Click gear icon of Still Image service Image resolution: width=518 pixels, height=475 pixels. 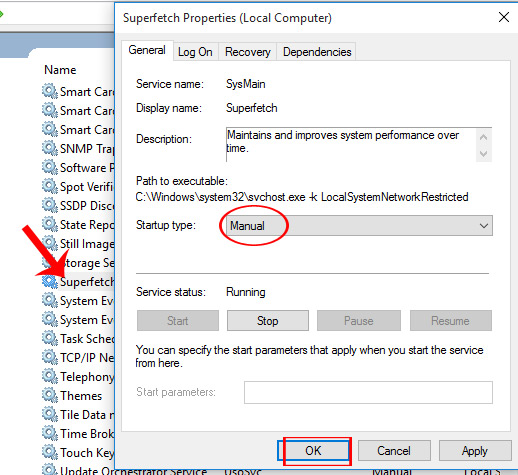coord(50,243)
